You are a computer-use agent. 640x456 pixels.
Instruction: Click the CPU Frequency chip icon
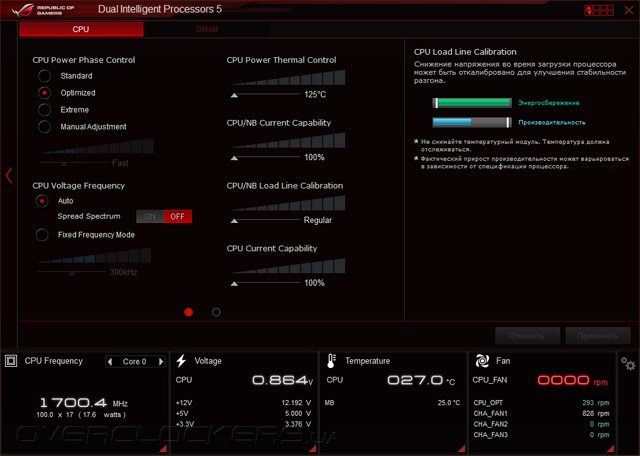pos(11,361)
